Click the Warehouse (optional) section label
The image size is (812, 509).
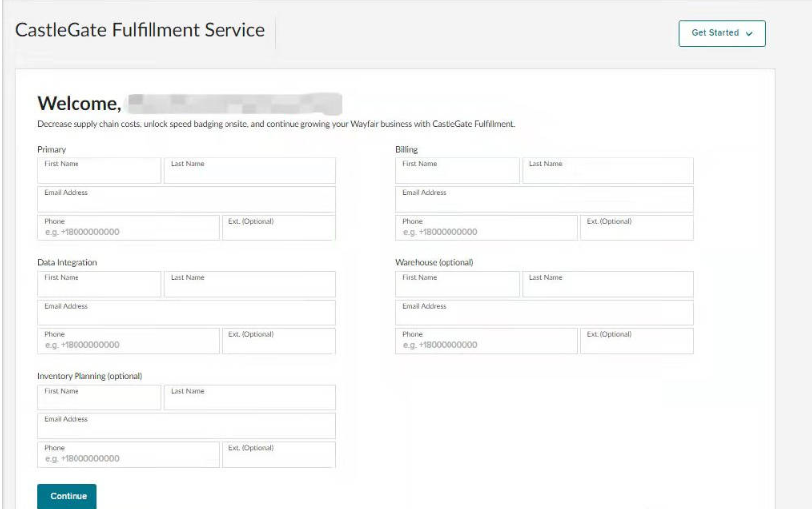pos(434,263)
